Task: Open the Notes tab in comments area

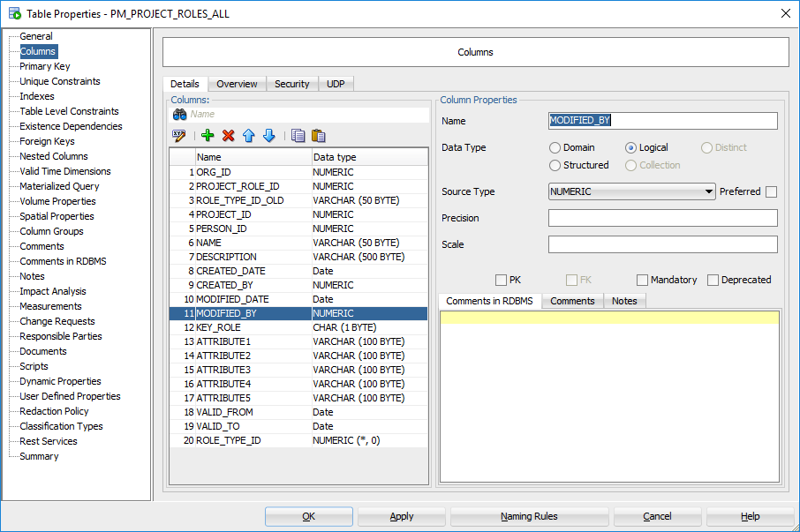Action: [x=624, y=301]
